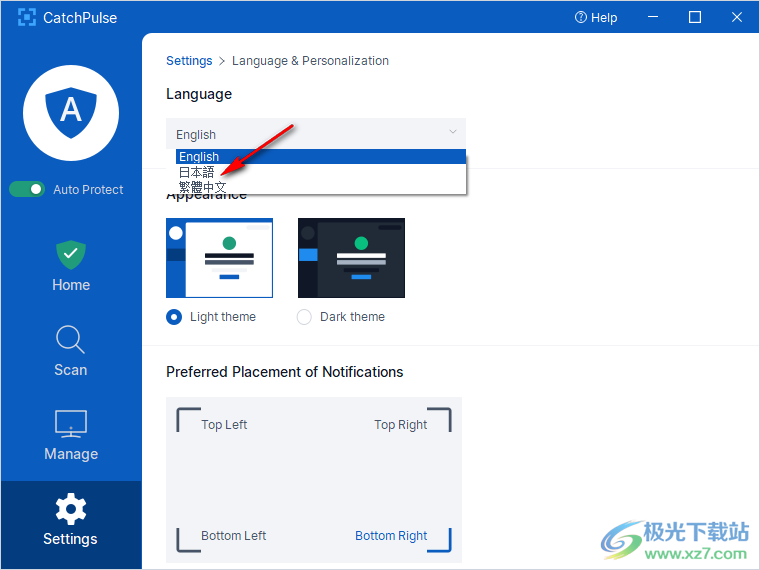Choose English in the language list
The image size is (760, 570).
(320, 157)
